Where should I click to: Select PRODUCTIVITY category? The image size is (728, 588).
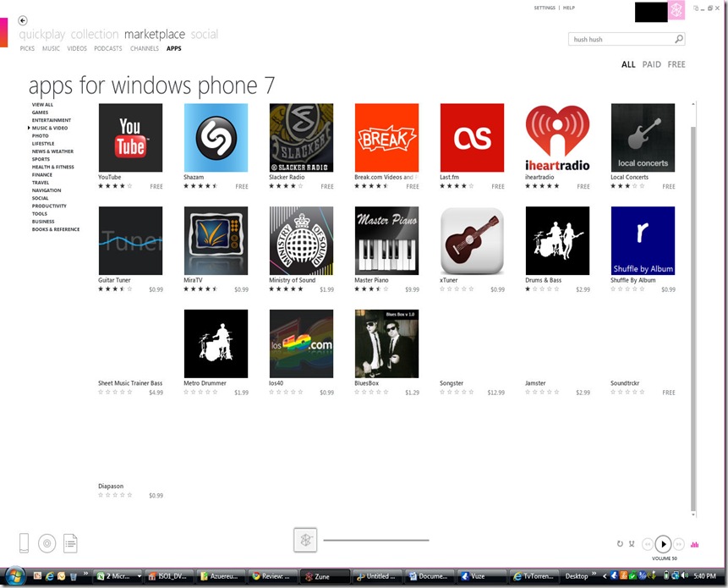(x=49, y=206)
